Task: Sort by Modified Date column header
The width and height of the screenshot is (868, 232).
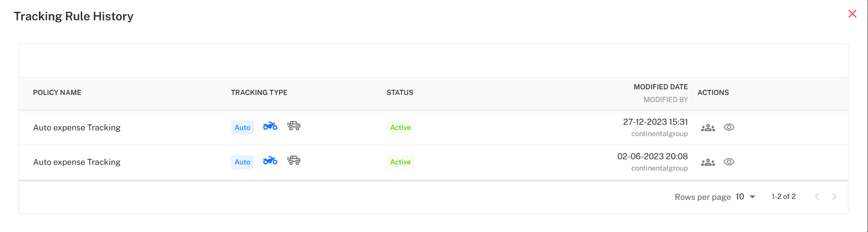Action: pyautogui.click(x=660, y=87)
